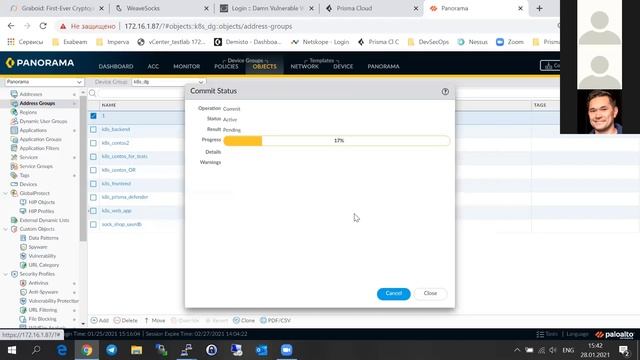The width and height of the screenshot is (640, 360).
Task: Click Delete in the bottom toolbar
Action: click(126, 320)
